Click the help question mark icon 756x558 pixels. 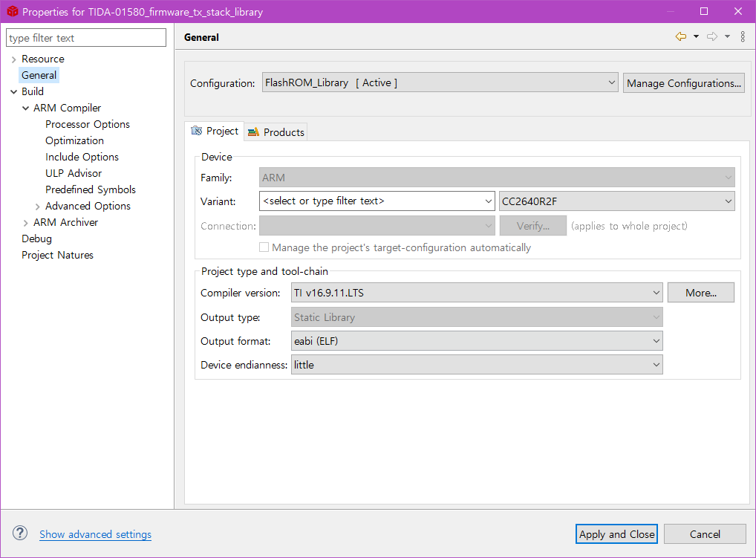[20, 533]
